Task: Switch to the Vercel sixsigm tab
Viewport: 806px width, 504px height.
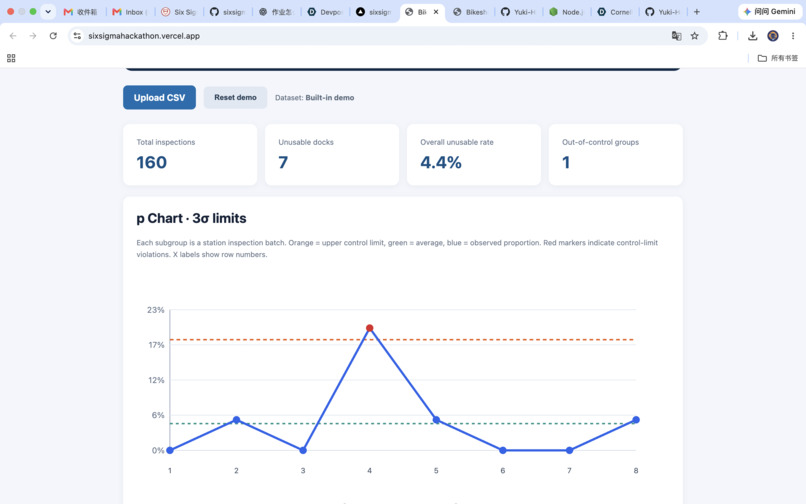Action: click(x=374, y=12)
